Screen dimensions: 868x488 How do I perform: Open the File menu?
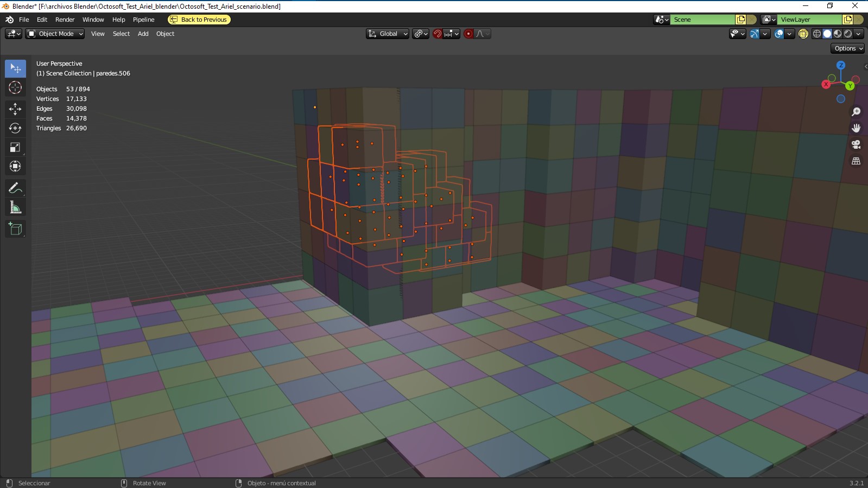tap(24, 20)
